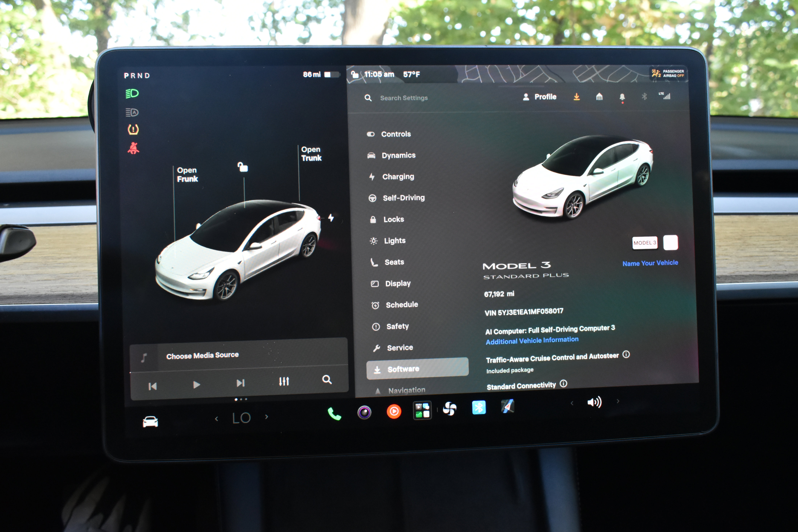Toggle the unlock padlock above the car
Viewport: 798px width, 532px height.
point(243,167)
